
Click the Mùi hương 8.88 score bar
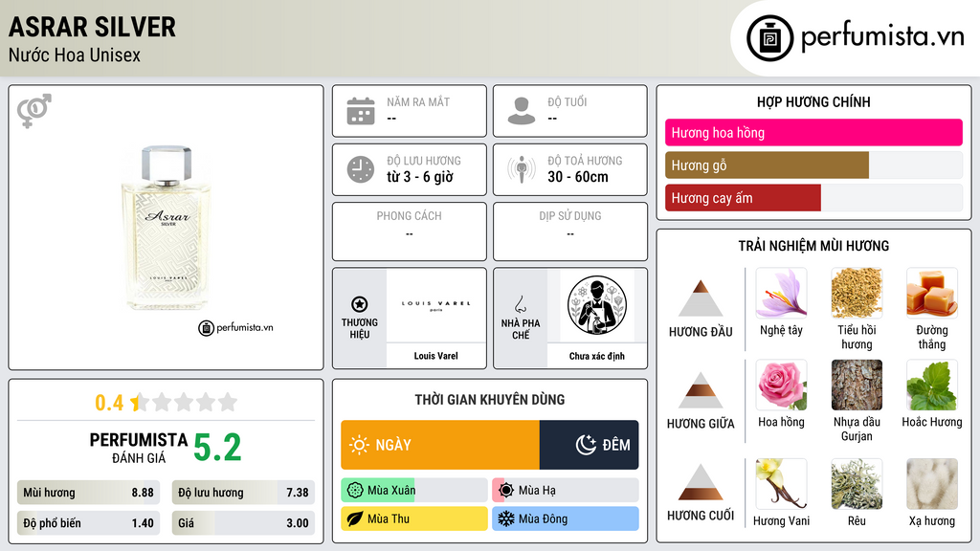pos(88,493)
